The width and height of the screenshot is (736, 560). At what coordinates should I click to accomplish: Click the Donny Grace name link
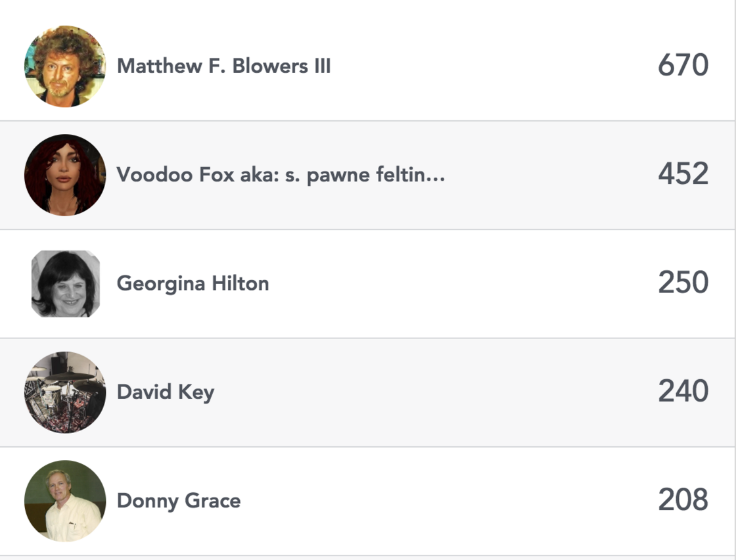tap(178, 501)
